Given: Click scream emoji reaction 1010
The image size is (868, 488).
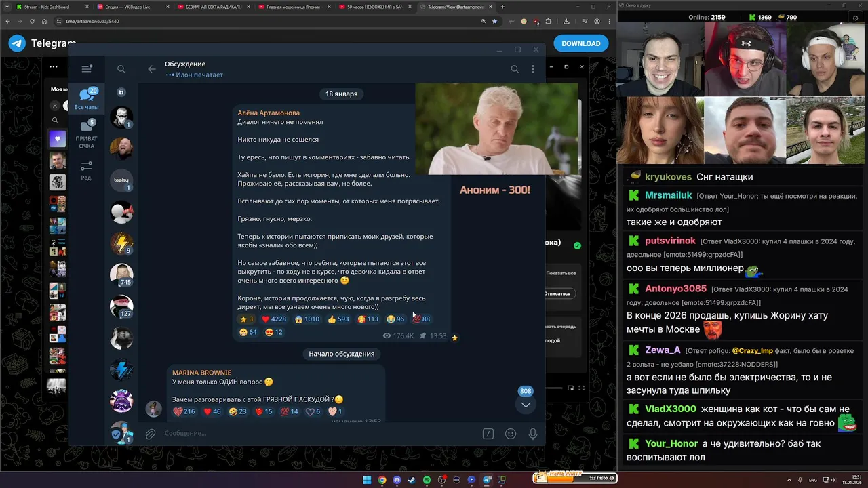Looking at the screenshot, I should pyautogui.click(x=307, y=319).
